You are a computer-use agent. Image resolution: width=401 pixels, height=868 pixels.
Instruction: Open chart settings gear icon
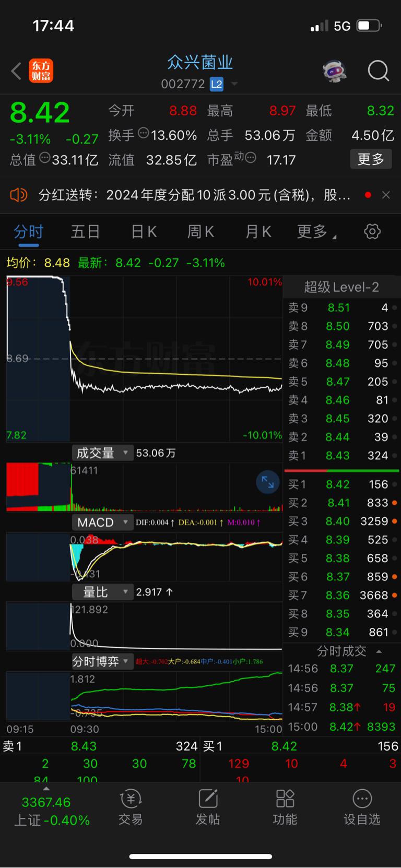pos(372,232)
